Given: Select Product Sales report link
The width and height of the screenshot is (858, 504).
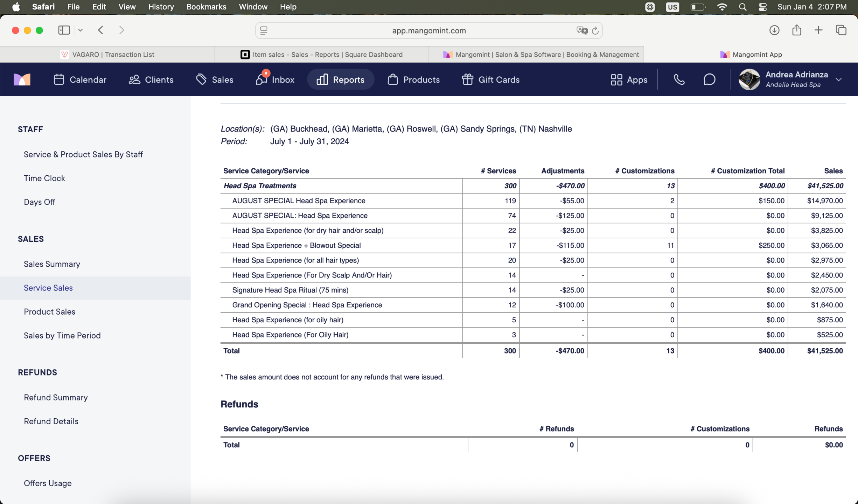Looking at the screenshot, I should (x=49, y=311).
